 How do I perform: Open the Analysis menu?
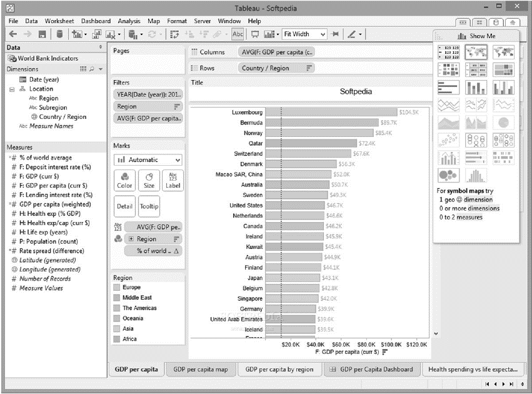(x=129, y=21)
